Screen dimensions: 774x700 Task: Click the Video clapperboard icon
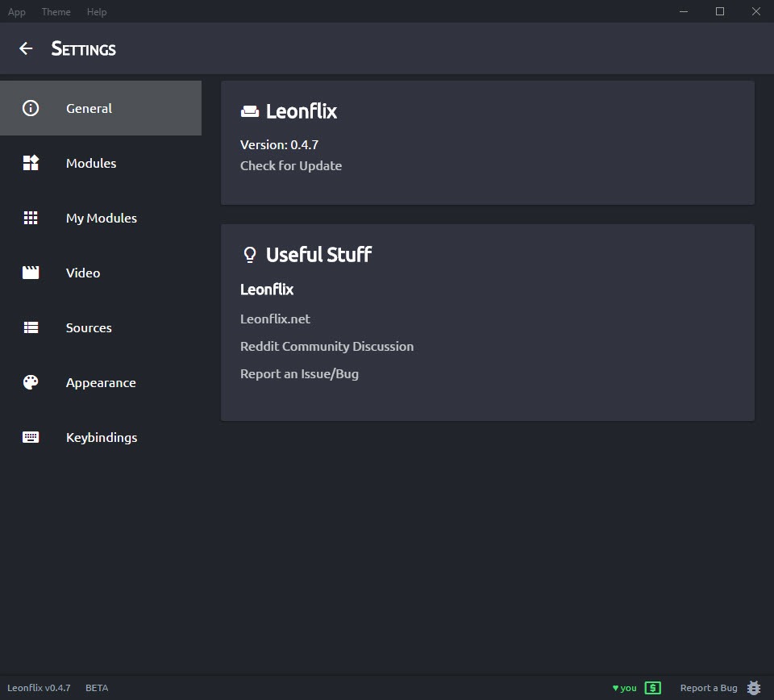click(x=31, y=273)
